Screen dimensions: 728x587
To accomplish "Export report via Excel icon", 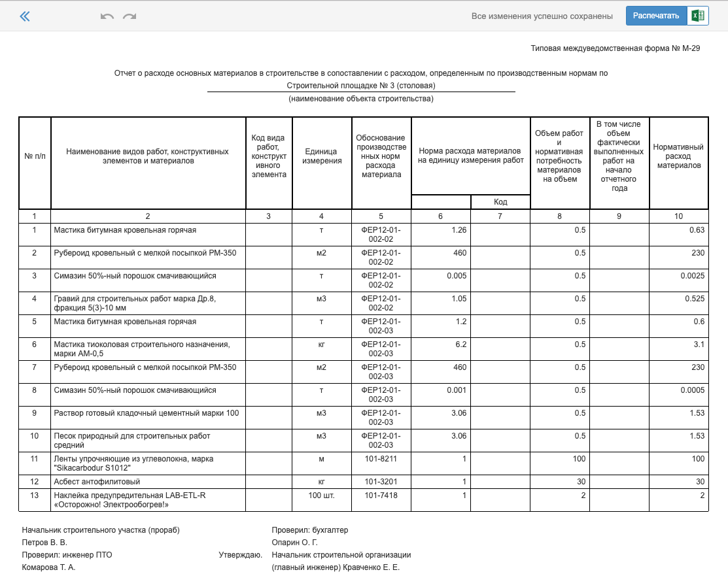I will point(699,16).
